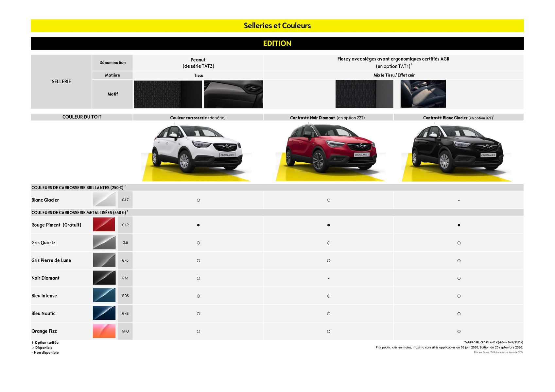Click Blanc Glacier circle under Couleur carrosserie
555x392 pixels.
point(198,200)
